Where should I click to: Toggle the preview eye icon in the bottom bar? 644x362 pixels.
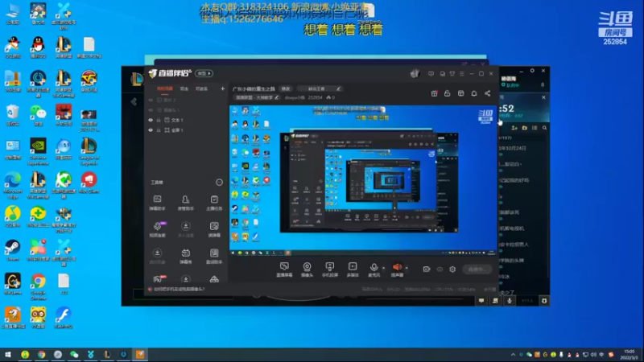coord(440,269)
